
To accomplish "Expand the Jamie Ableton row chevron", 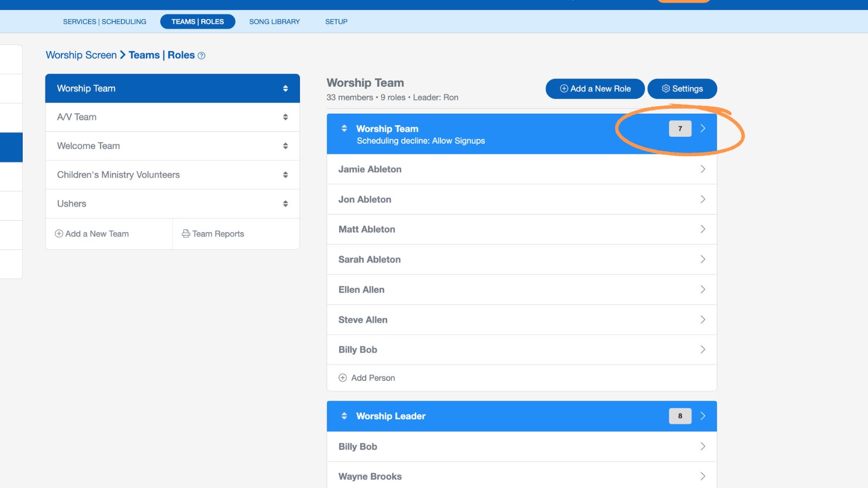I will coord(703,169).
